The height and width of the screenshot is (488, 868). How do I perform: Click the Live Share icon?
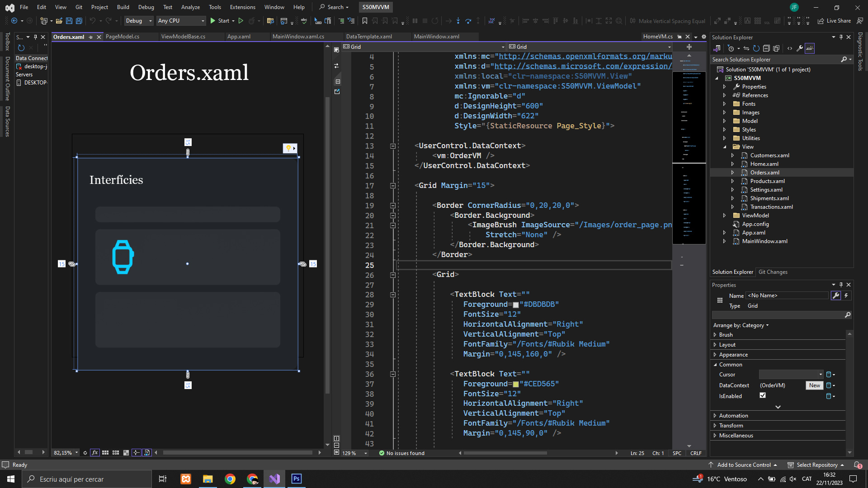pyautogui.click(x=821, y=21)
